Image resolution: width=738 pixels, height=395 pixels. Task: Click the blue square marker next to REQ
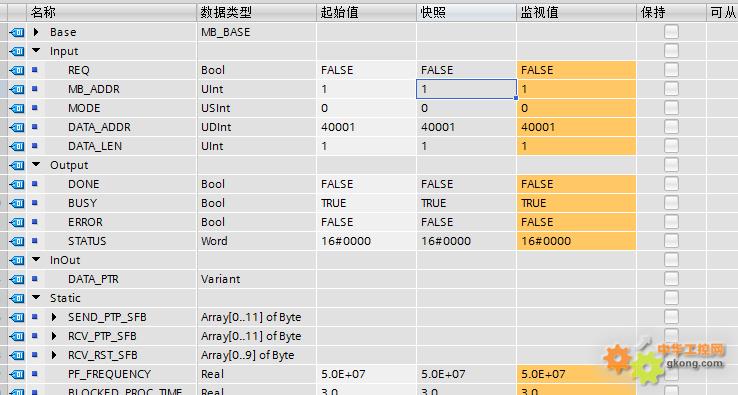coord(35,70)
